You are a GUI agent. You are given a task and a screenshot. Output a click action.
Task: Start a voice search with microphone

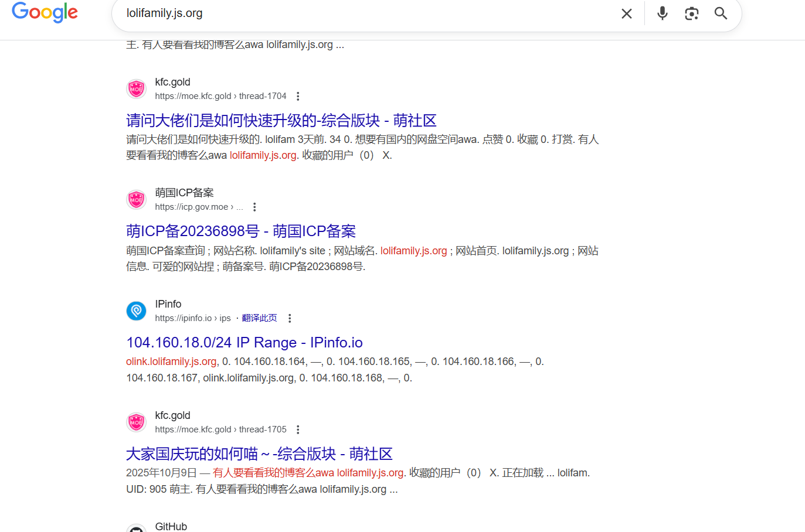[x=662, y=13]
